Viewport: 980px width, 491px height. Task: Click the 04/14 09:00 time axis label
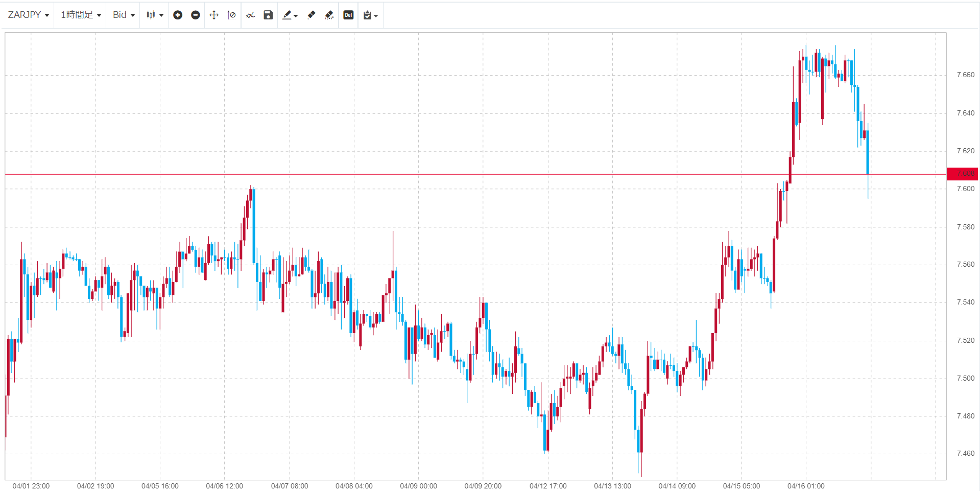coord(677,486)
